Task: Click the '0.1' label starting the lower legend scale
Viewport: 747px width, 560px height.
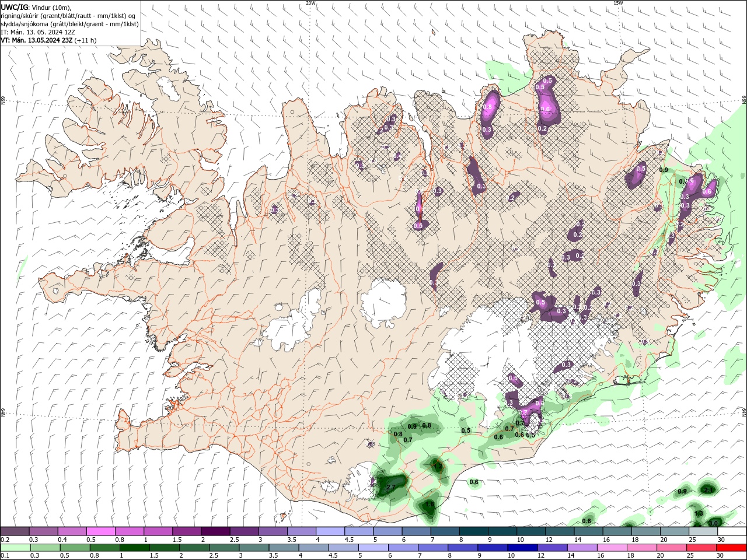Action: [x=5, y=556]
